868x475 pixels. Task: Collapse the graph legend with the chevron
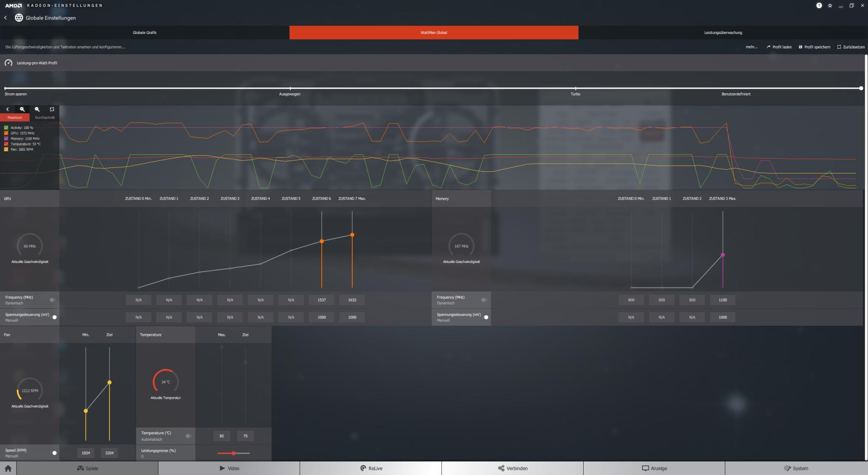click(7, 109)
